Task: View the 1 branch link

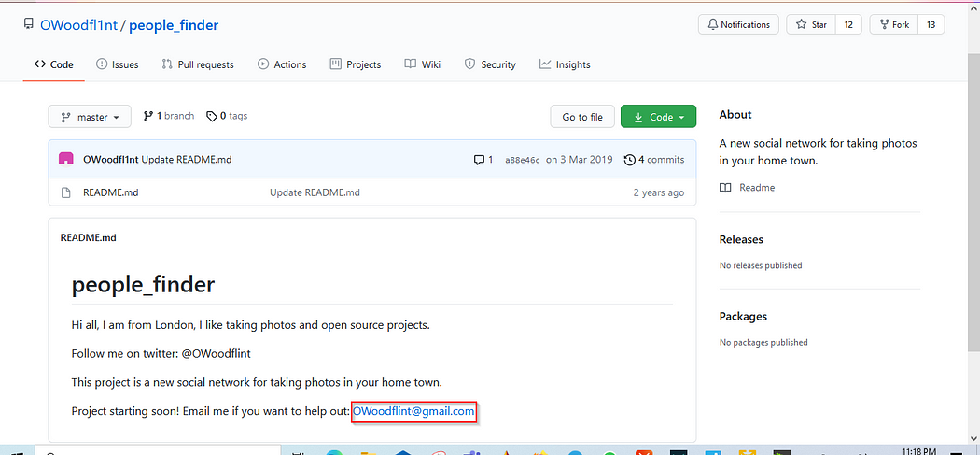Action: (x=169, y=116)
